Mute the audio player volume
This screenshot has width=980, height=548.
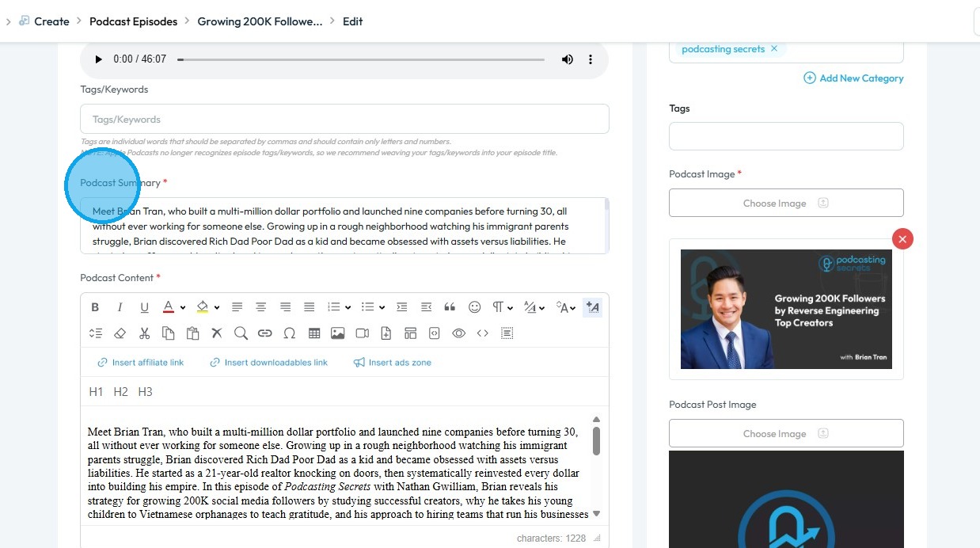pyautogui.click(x=568, y=59)
